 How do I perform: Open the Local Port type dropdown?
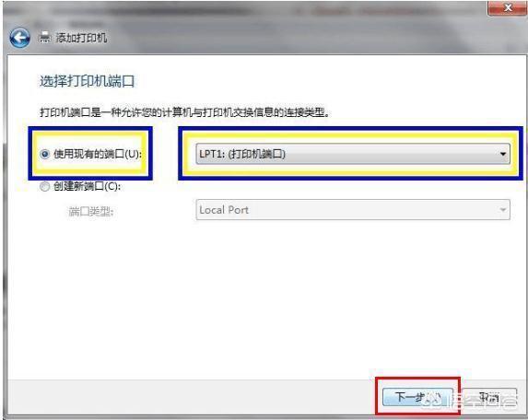pos(353,210)
